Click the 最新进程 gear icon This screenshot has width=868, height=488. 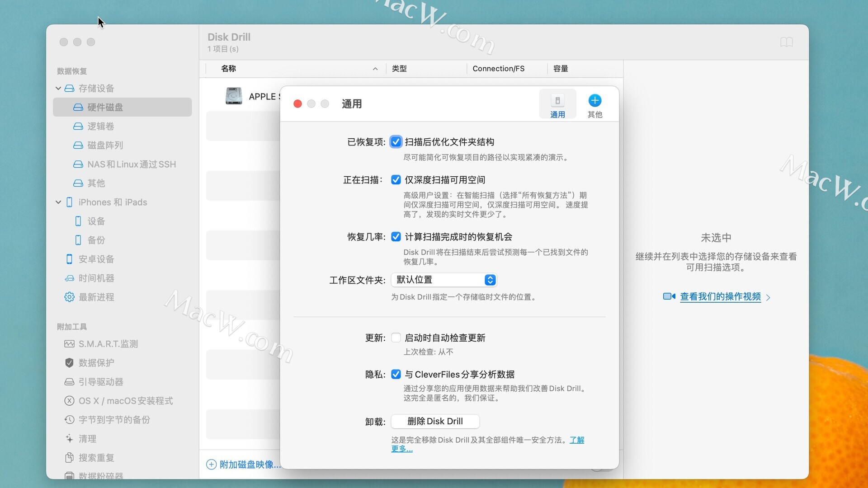coord(69,297)
